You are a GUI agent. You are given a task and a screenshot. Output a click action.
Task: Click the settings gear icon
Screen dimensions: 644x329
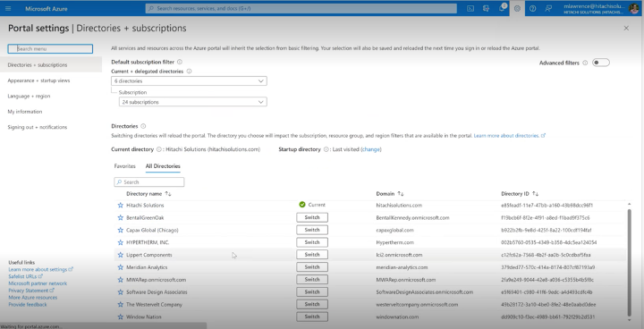click(x=517, y=8)
